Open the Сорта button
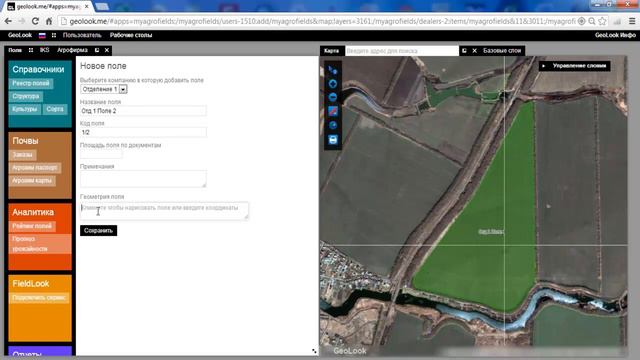 click(55, 109)
